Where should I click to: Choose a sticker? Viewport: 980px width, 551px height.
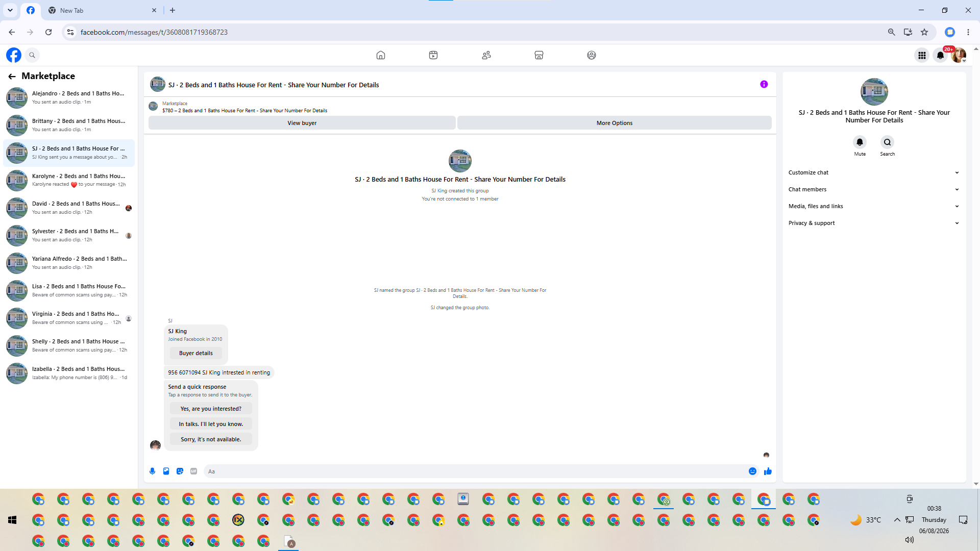click(180, 471)
